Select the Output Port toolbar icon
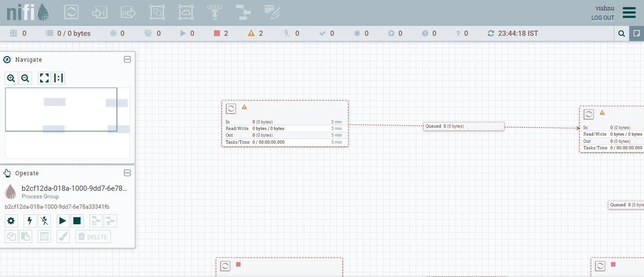Screen dimensions: 644x277 tap(128, 13)
